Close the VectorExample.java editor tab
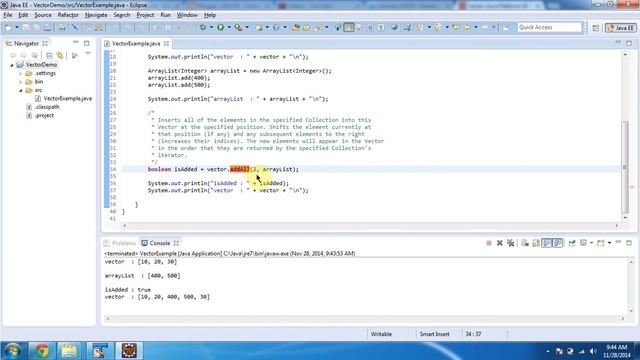640x360 pixels. pyautogui.click(x=167, y=43)
